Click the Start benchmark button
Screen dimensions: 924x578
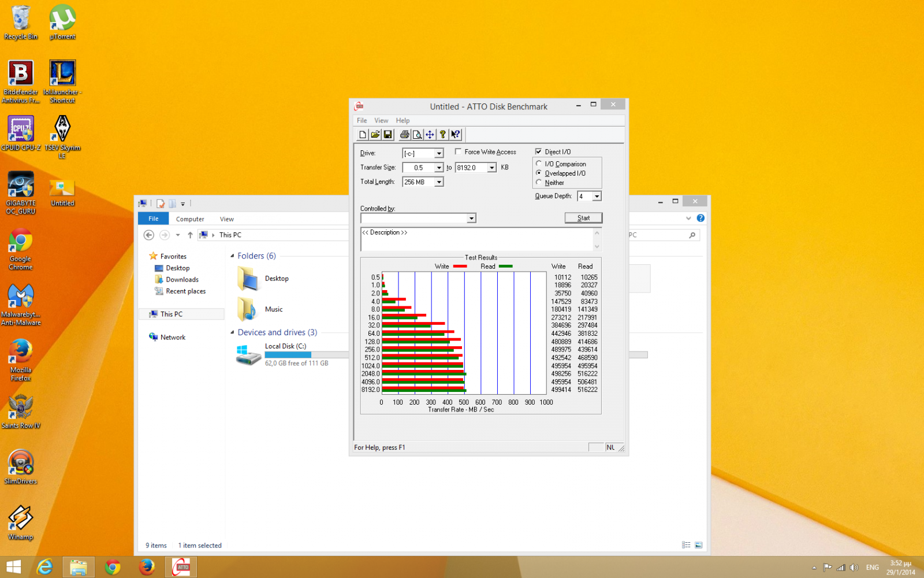point(584,218)
